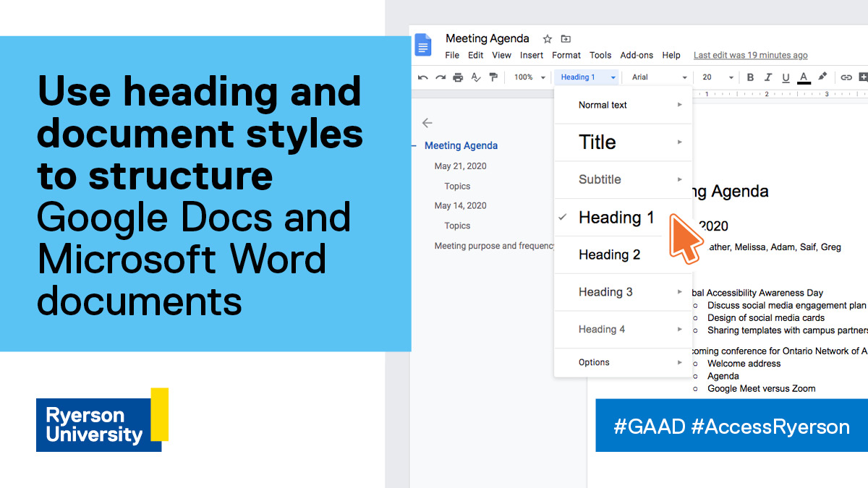Click the Add comment icon
This screenshot has width=868, height=488.
coord(863,77)
